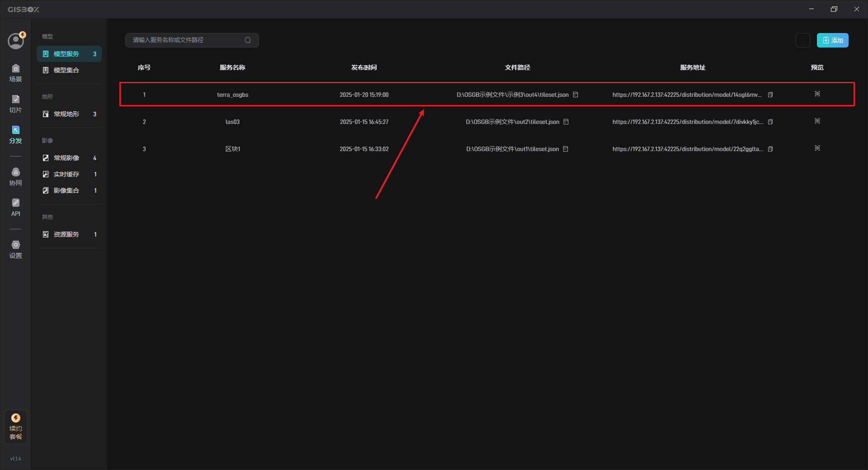The width and height of the screenshot is (868, 470).
Task: Click service name 区块1
Action: point(232,149)
